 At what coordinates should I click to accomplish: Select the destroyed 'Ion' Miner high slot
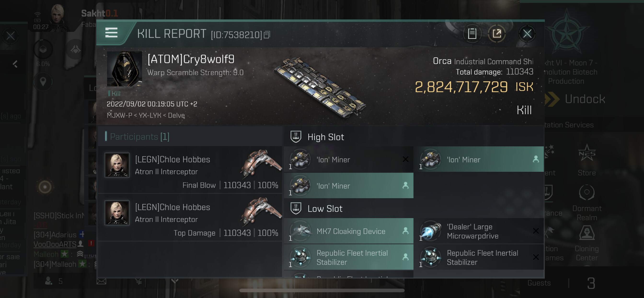pyautogui.click(x=349, y=159)
